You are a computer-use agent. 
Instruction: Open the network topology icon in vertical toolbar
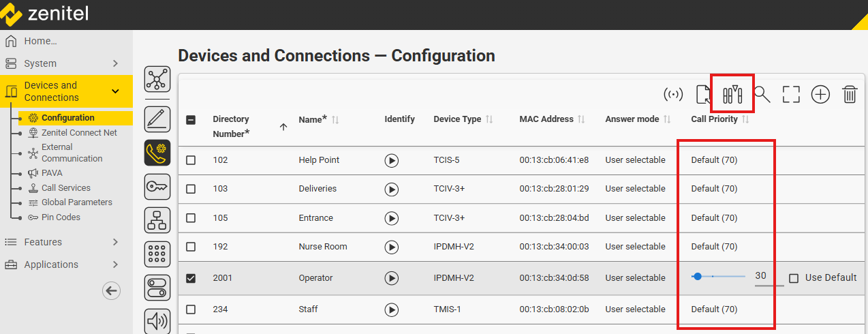pos(157,79)
